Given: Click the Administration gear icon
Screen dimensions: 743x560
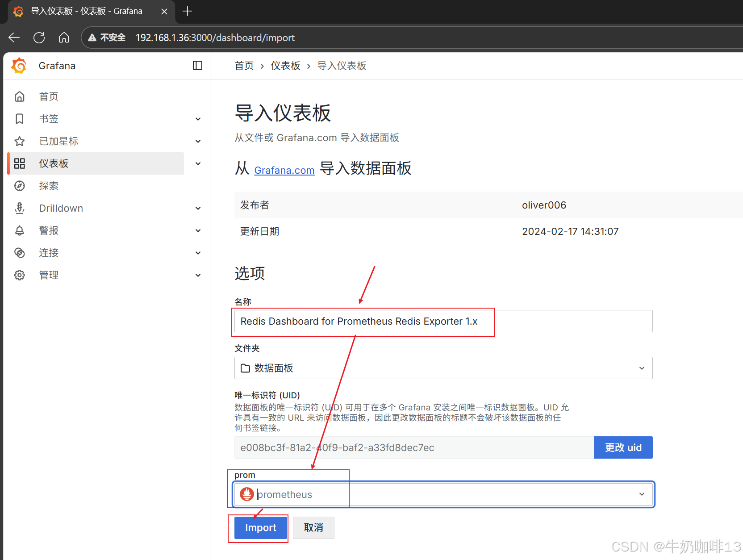Looking at the screenshot, I should tap(20, 275).
